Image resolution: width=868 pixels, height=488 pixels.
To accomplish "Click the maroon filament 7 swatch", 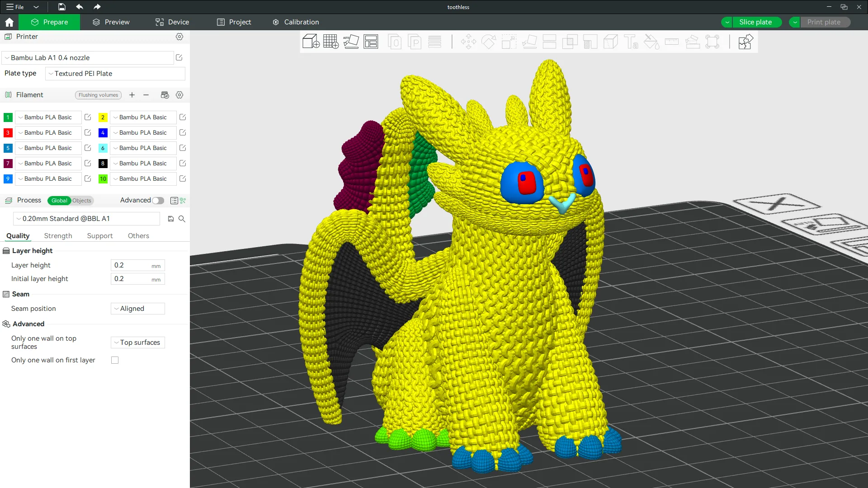I will 8,164.
